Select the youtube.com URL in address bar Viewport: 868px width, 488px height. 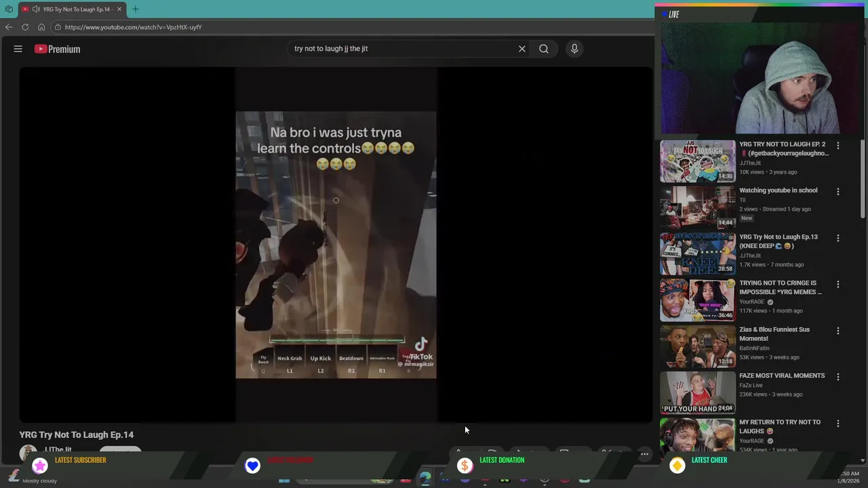tap(134, 27)
